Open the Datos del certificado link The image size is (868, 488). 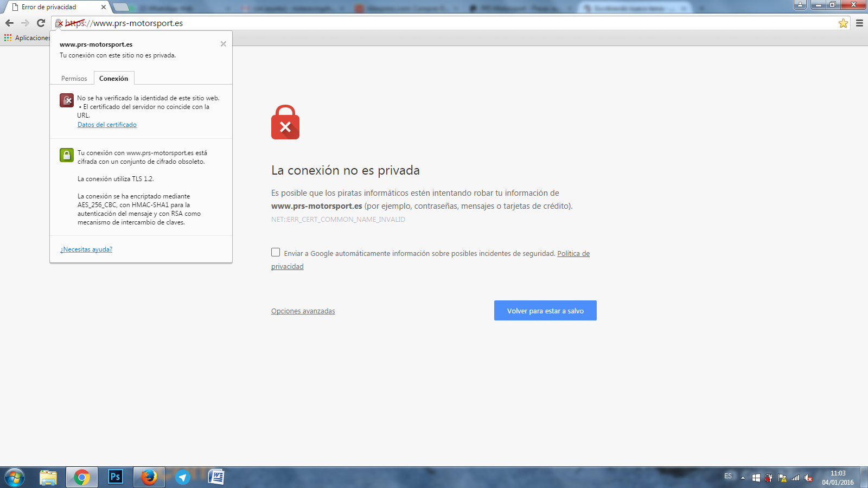(x=107, y=125)
